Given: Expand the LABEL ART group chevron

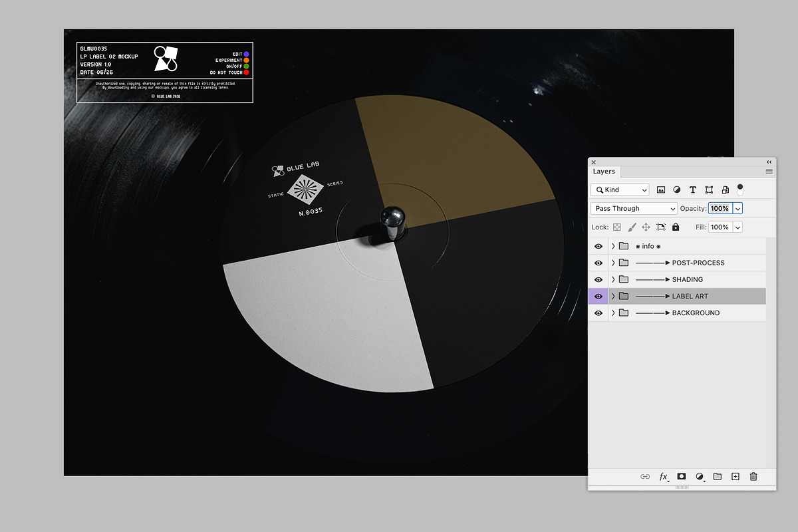Looking at the screenshot, I should 613,296.
